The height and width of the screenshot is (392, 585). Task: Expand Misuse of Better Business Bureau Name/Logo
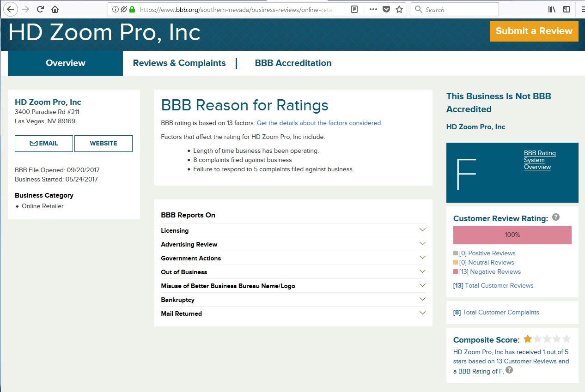pyautogui.click(x=293, y=286)
